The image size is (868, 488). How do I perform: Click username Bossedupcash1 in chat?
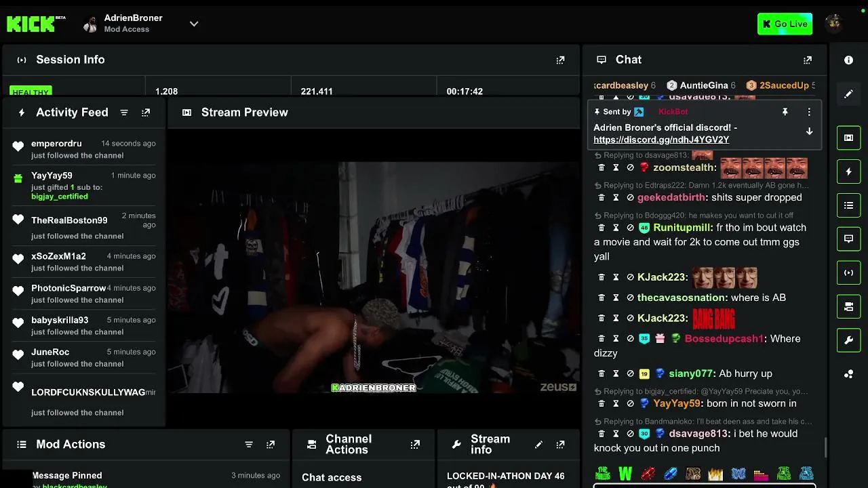pyautogui.click(x=724, y=338)
